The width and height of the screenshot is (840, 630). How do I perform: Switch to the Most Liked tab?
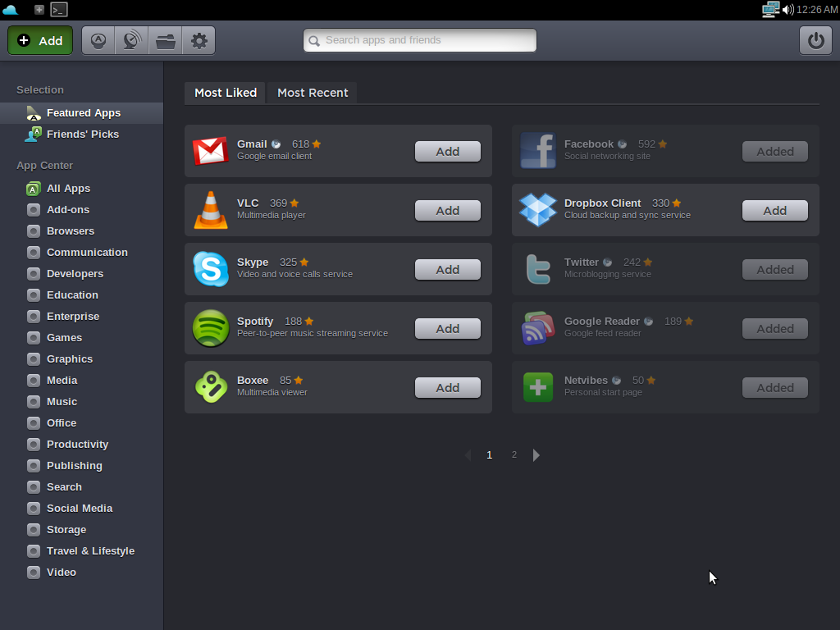[226, 93]
